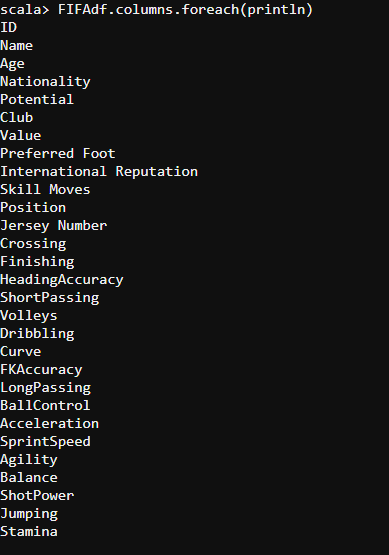Image resolution: width=389 pixels, height=555 pixels.
Task: Click the HeadingAccuracy column name
Action: [x=62, y=280]
